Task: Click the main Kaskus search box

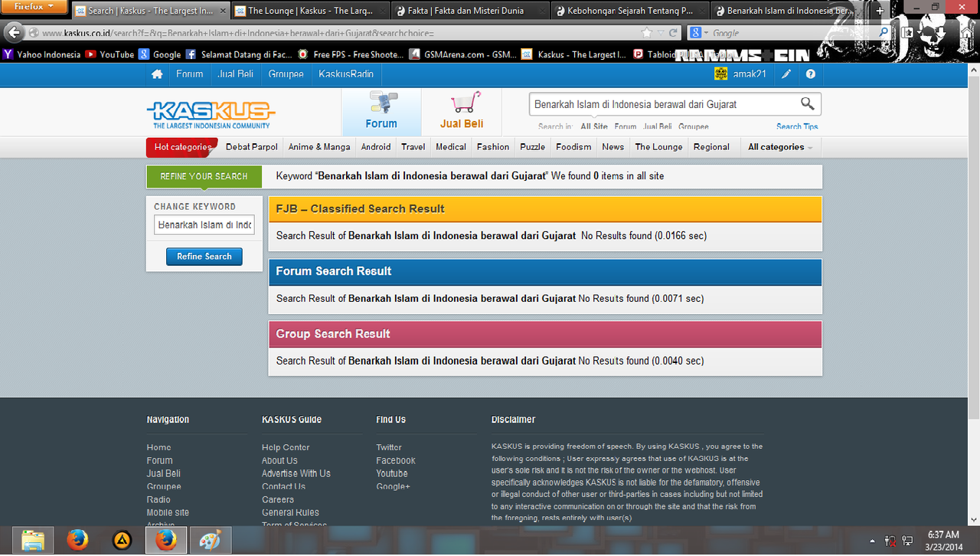Action: point(663,104)
